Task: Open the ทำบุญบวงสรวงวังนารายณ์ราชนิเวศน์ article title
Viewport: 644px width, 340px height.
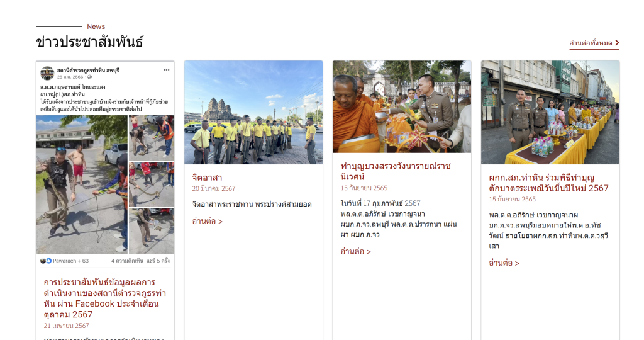Action: (x=395, y=171)
